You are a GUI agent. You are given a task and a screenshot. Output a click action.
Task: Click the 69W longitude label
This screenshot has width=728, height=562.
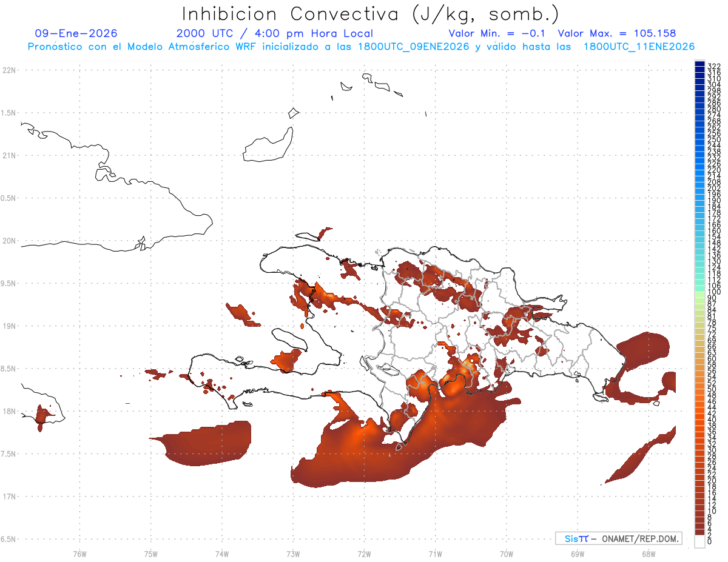coord(577,554)
